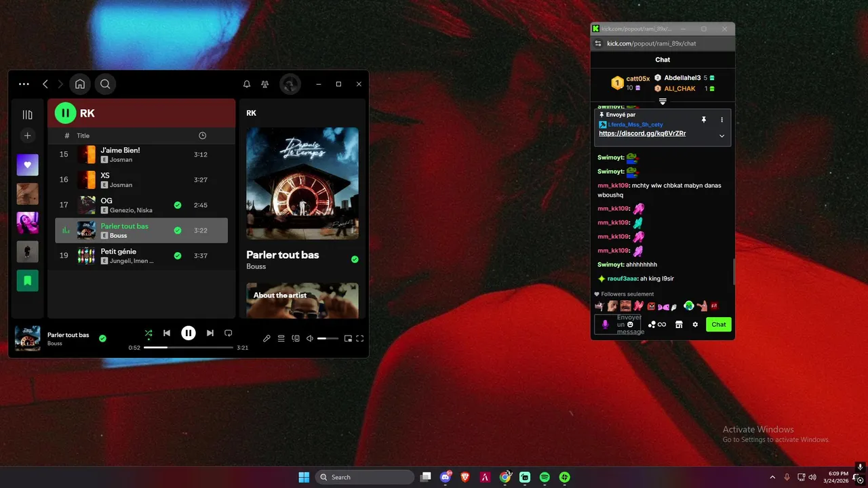Sort the track list by Title
The width and height of the screenshot is (868, 488).
click(83, 136)
